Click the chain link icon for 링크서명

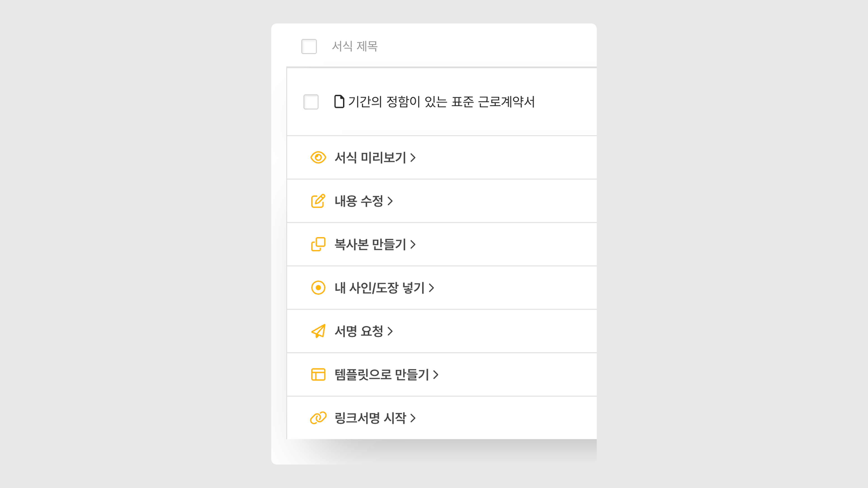[x=318, y=418]
